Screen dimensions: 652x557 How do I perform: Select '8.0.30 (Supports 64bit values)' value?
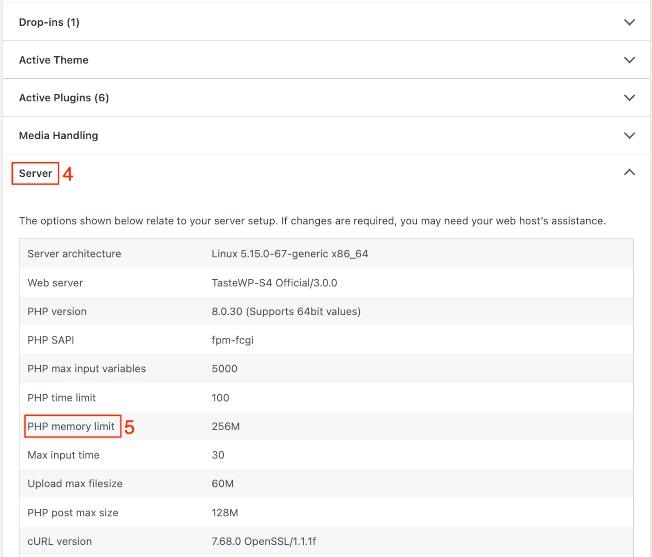pos(286,311)
